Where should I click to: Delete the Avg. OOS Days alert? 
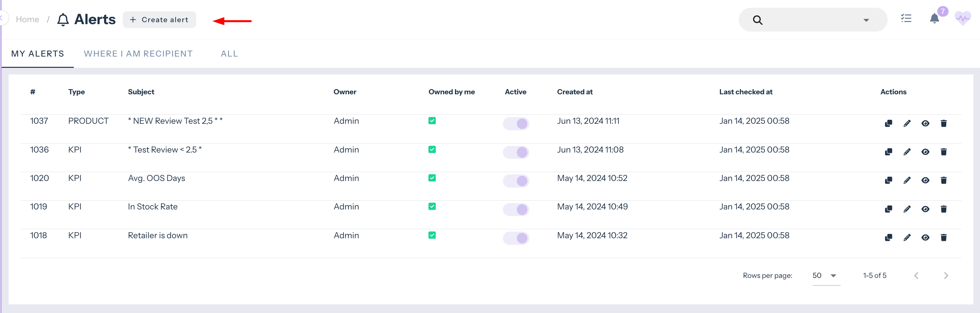click(x=944, y=180)
